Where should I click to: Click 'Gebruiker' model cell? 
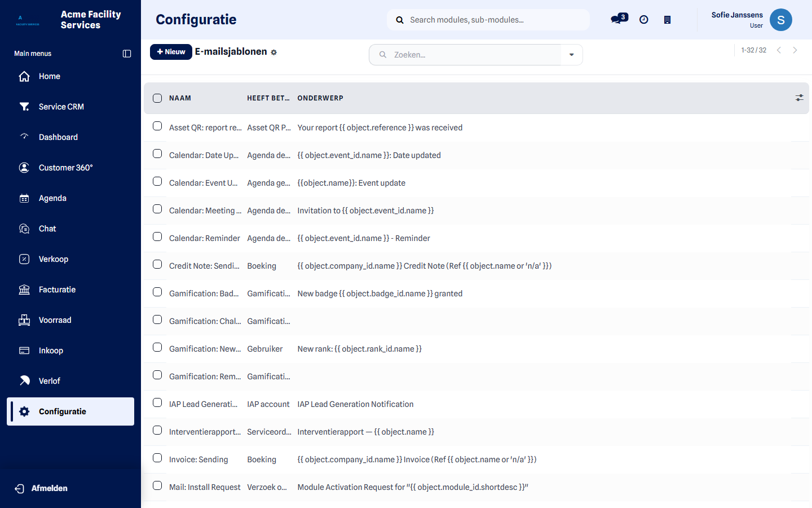pos(265,349)
